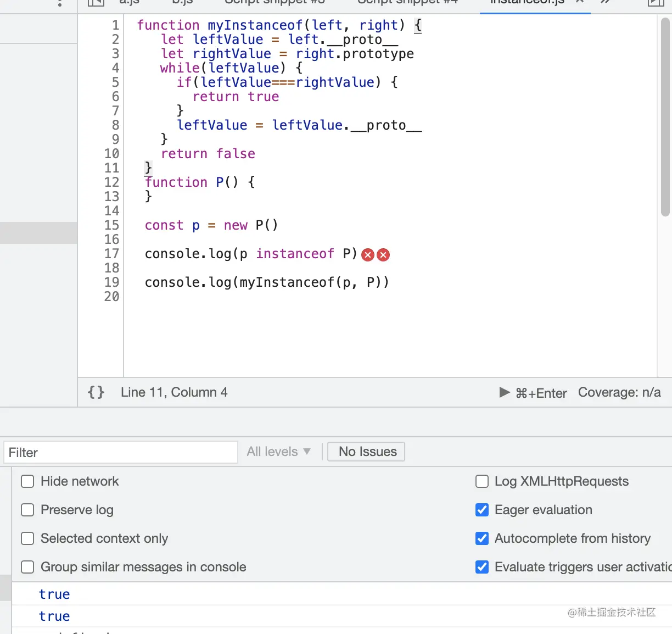This screenshot has height=634, width=672.
Task: Click line number 1 in the gutter
Action: click(115, 25)
